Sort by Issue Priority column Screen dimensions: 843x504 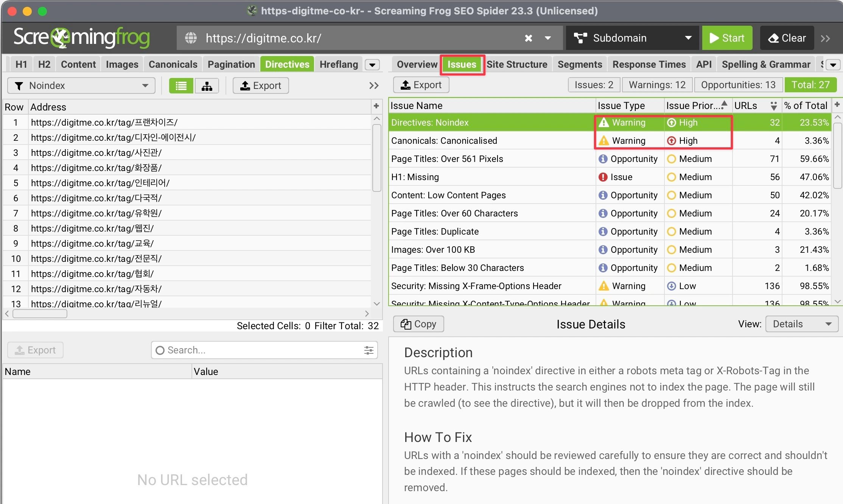tap(698, 106)
